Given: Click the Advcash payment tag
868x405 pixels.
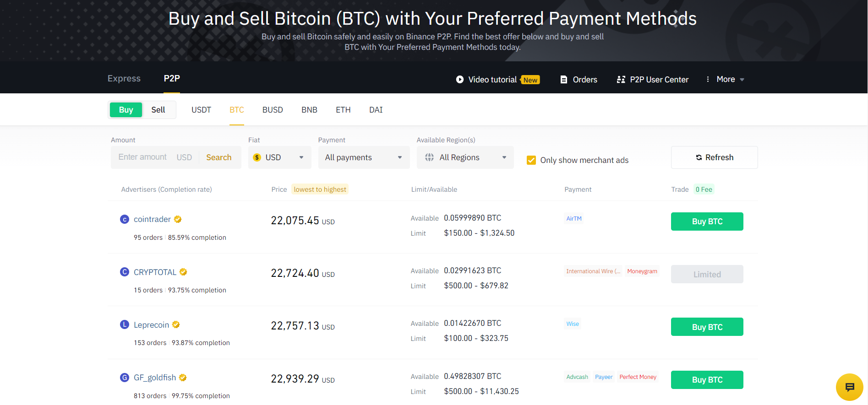Looking at the screenshot, I should (577, 377).
